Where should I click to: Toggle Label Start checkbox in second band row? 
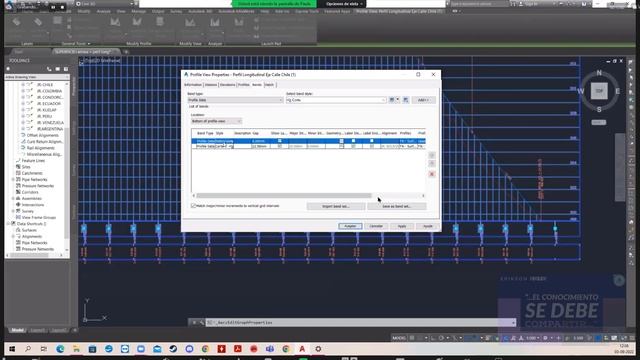(353, 146)
